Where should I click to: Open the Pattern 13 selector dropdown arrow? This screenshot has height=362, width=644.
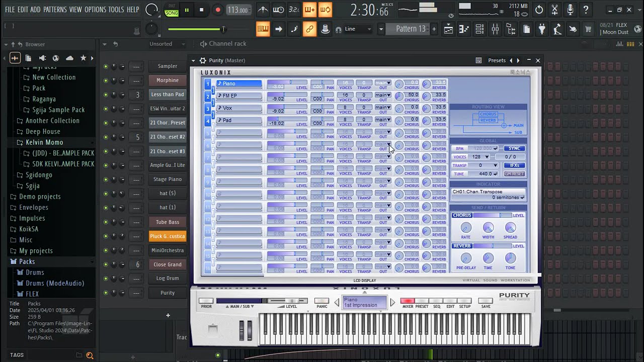381,29
